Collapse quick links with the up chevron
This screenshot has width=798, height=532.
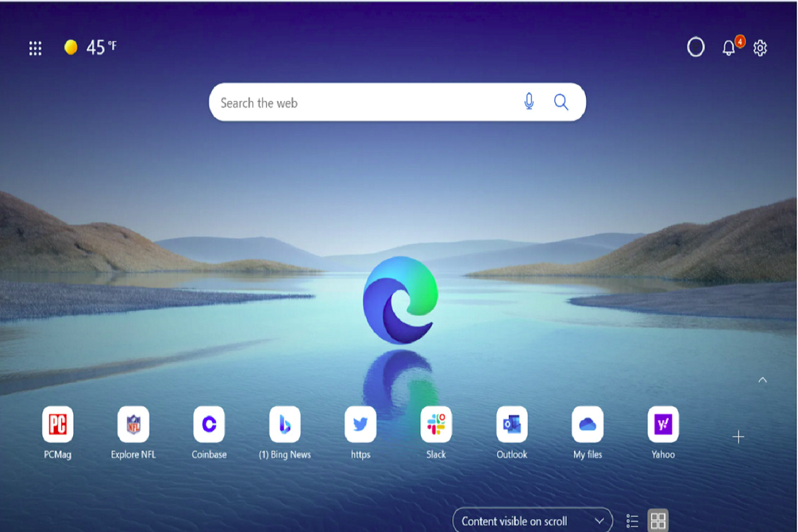coord(763,380)
